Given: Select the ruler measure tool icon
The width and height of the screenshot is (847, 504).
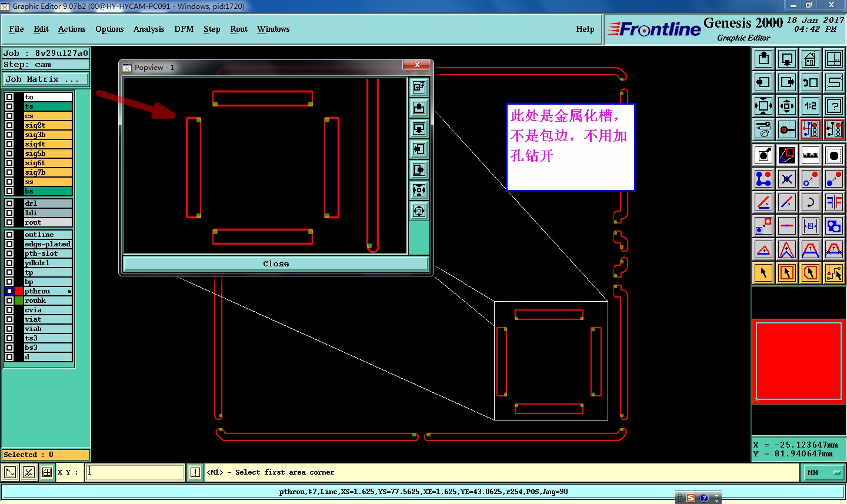Looking at the screenshot, I should pos(811,155).
